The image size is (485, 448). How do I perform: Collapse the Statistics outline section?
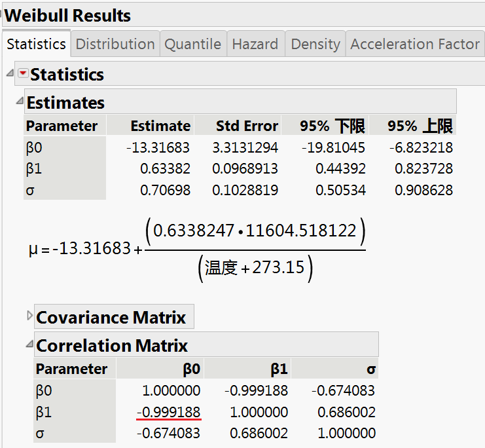(10, 73)
